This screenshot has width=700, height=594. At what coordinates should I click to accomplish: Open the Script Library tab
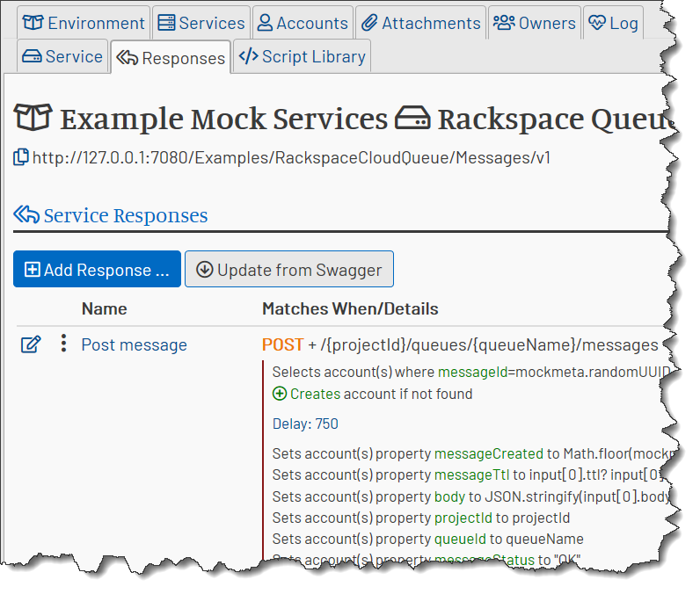pyautogui.click(x=302, y=56)
